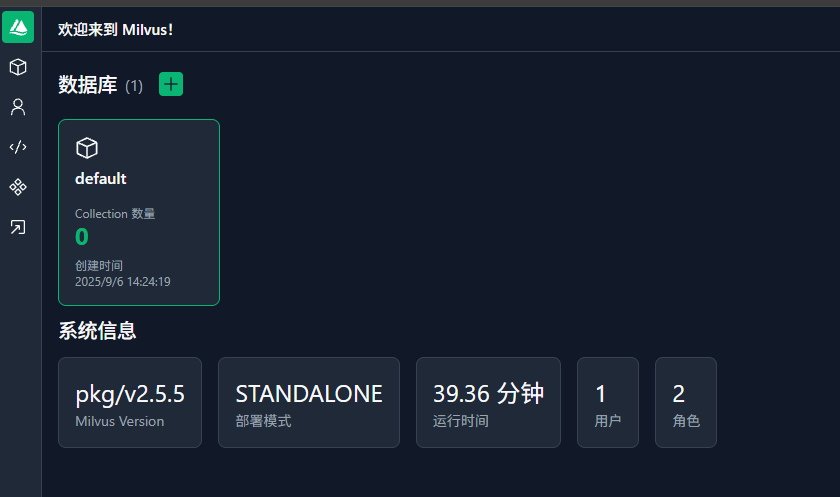Click the 2 角色 roles card
840x497 pixels.
[685, 402]
